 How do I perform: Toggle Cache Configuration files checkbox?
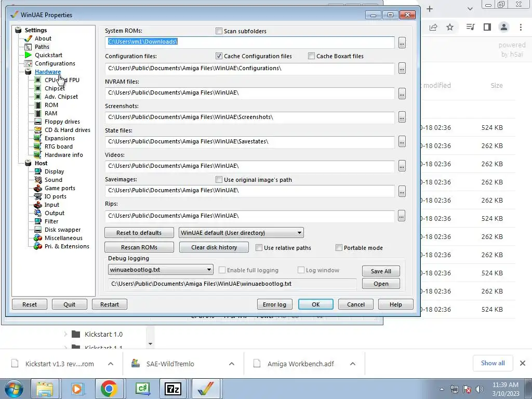pos(219,56)
